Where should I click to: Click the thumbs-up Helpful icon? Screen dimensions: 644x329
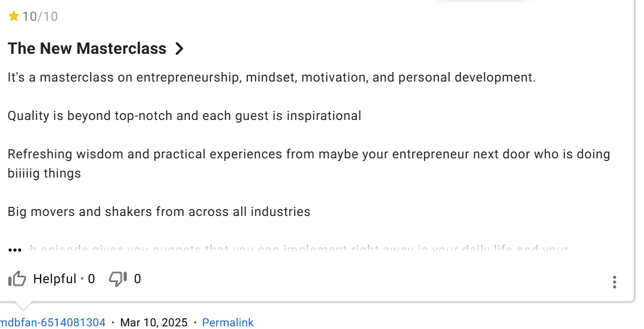click(x=17, y=279)
